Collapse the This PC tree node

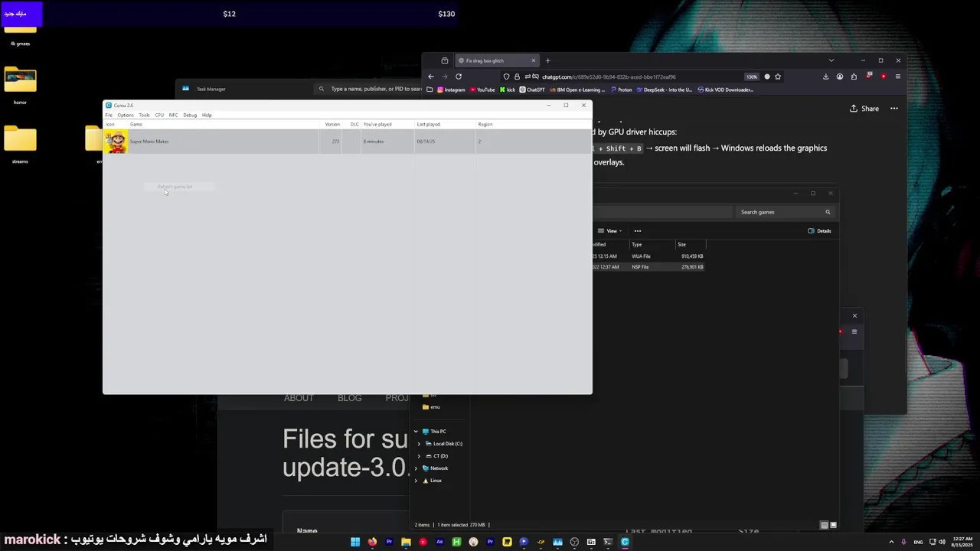416,432
